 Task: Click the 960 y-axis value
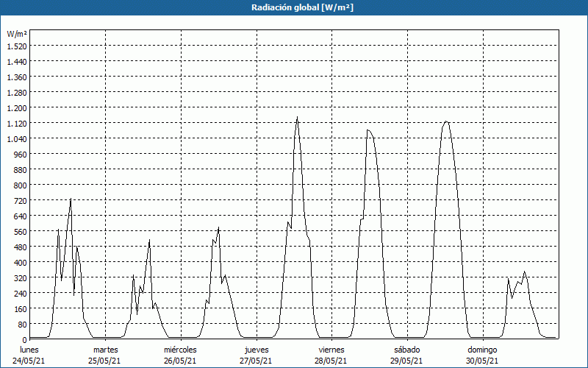click(21, 155)
